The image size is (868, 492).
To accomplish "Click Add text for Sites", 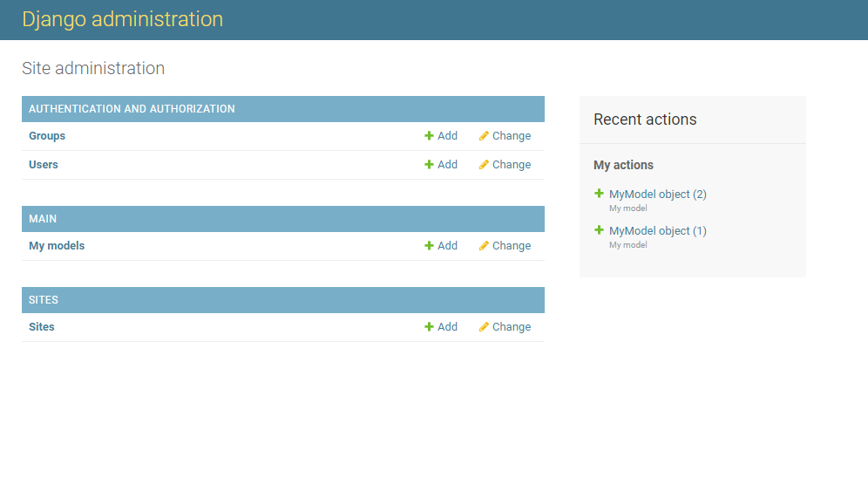I will click(x=447, y=327).
